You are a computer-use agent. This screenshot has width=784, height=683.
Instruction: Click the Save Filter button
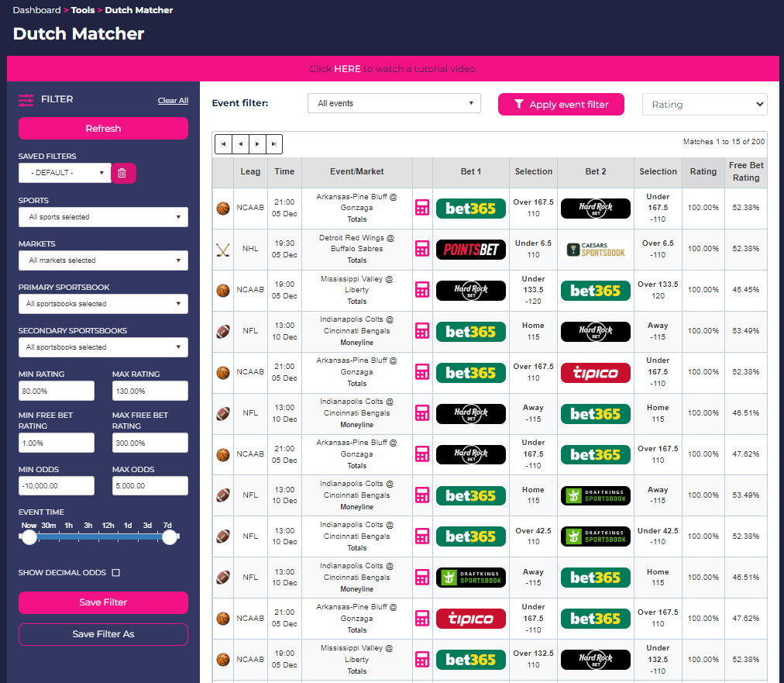[x=104, y=602]
